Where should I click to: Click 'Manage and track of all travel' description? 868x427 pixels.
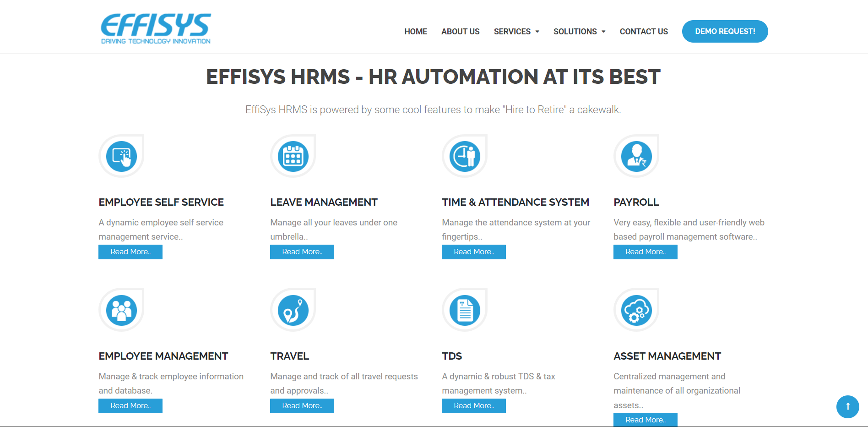pos(344,383)
